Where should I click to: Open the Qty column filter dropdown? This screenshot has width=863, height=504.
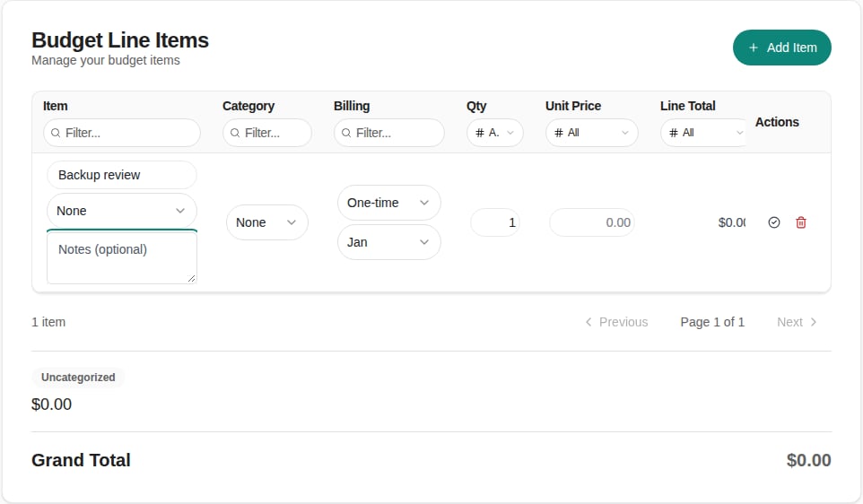click(x=495, y=133)
